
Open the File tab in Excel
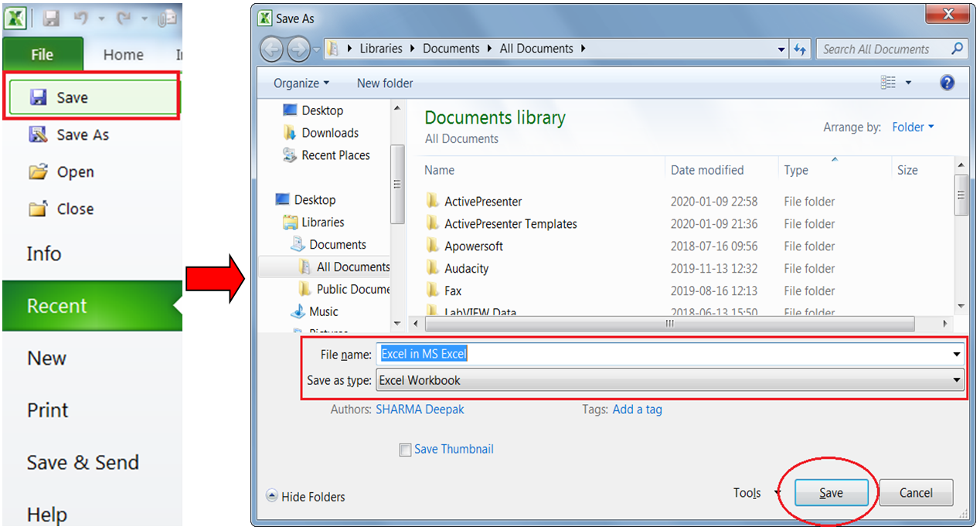click(x=43, y=55)
